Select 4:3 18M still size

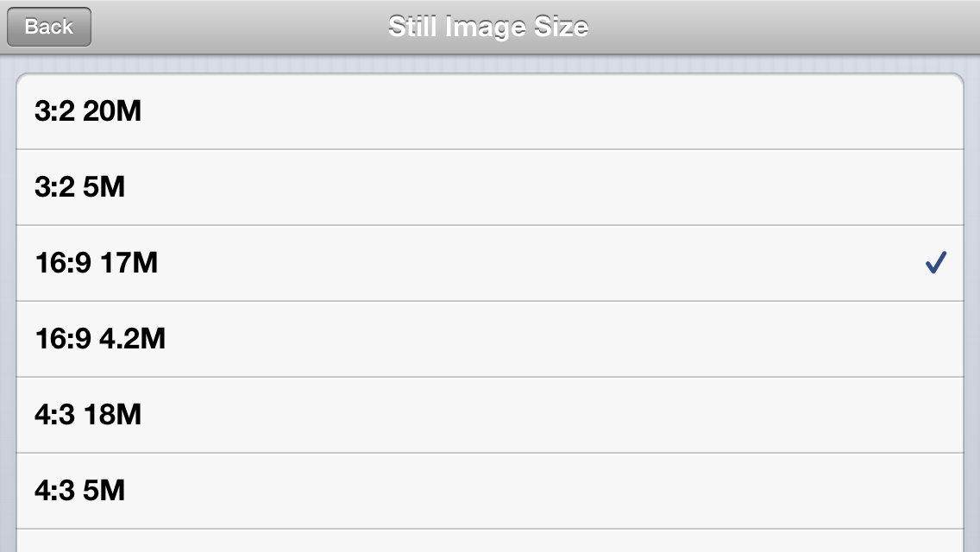[x=489, y=416]
